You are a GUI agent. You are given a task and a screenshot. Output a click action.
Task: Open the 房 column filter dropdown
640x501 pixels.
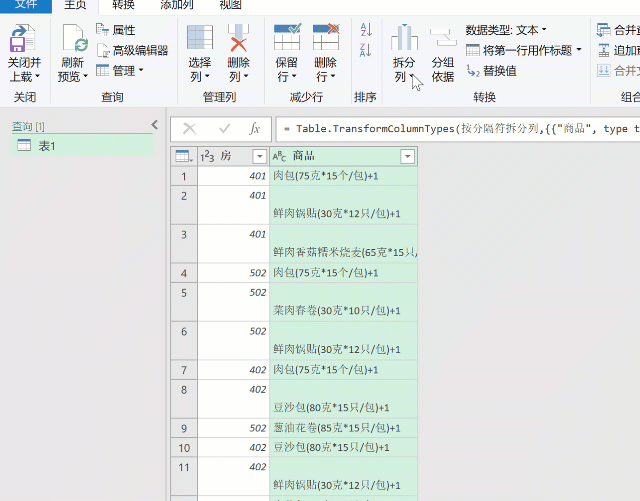[x=259, y=156]
